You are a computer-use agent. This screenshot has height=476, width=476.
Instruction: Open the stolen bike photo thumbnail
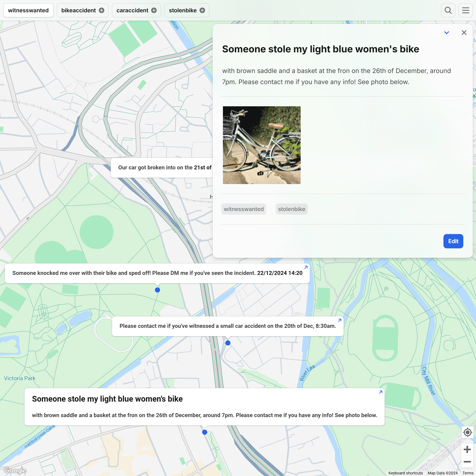click(x=262, y=145)
